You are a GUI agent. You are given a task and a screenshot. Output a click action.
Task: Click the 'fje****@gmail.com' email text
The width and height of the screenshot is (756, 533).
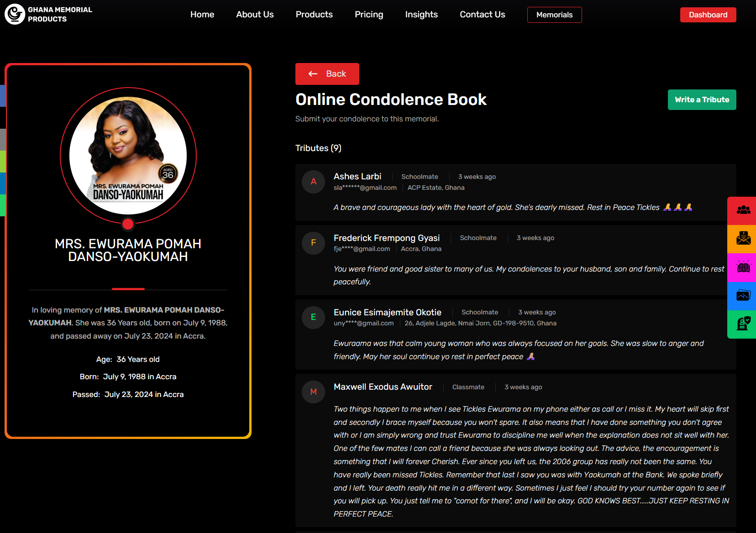coord(362,249)
